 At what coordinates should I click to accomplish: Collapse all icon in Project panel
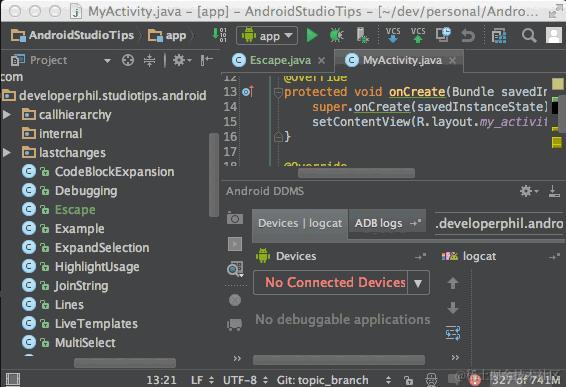click(149, 60)
